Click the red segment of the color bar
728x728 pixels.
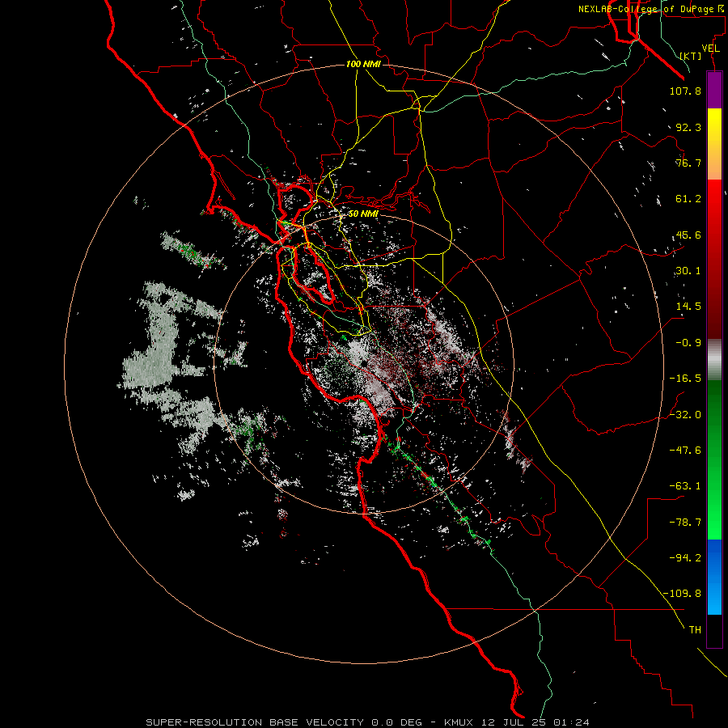(x=714, y=259)
